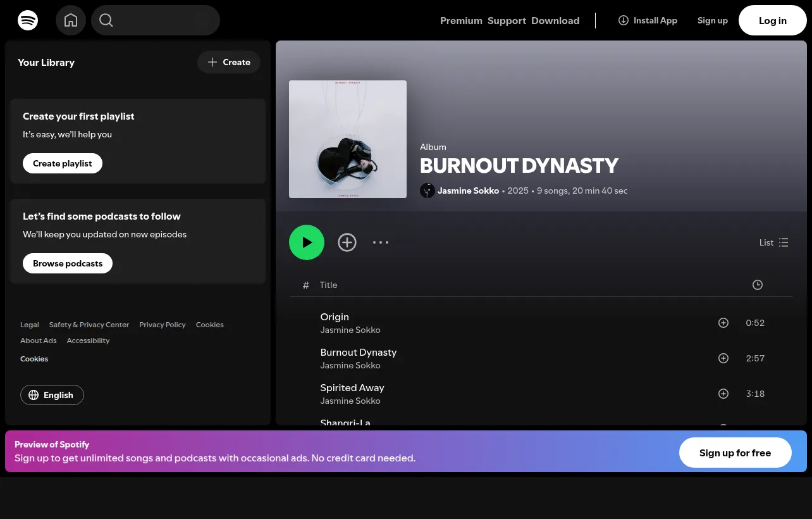Open Safety & Privacy Center link
Screen dimensions: 812x519
(89, 325)
